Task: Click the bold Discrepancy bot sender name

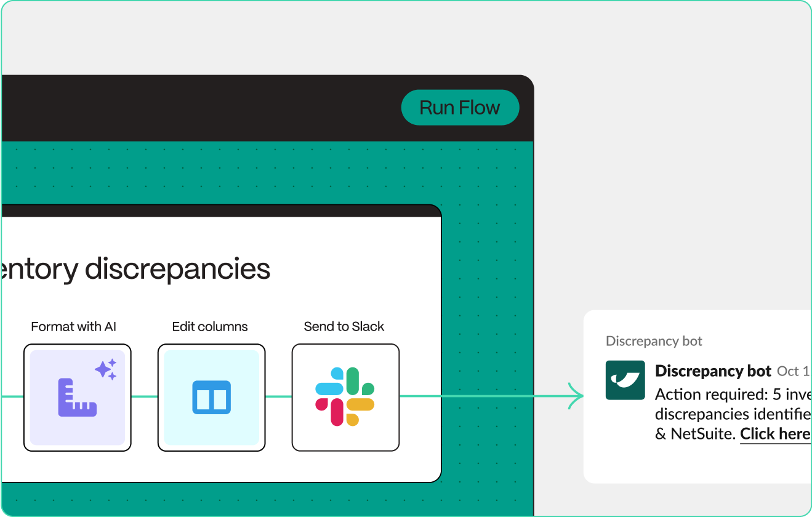Action: [x=713, y=371]
